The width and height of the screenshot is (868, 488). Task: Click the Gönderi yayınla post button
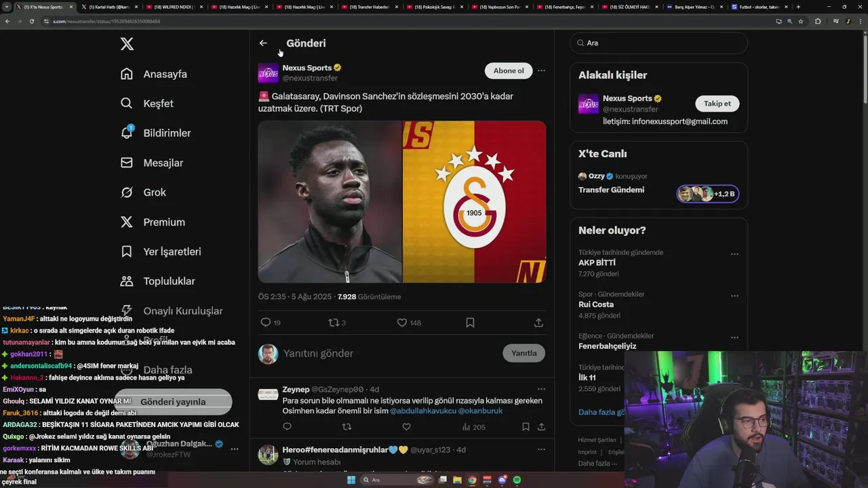tap(173, 402)
